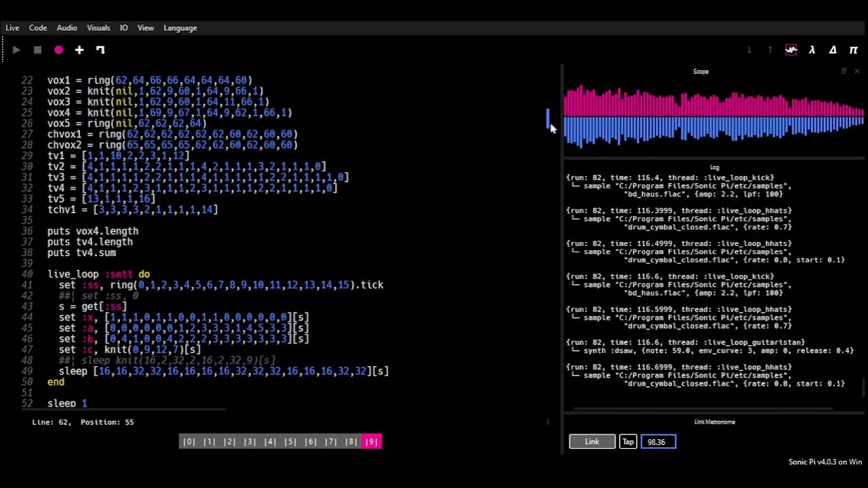Click 'Sonic Pi v4.0.3 on Win' version text
Image resolution: width=868 pixels, height=488 pixels.
point(825,462)
